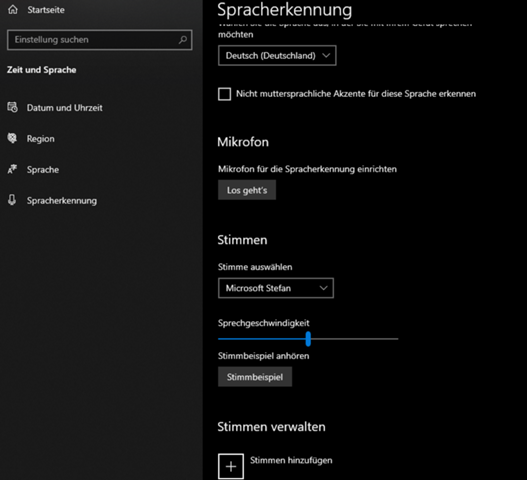Open Datum und Uhrzeit settings page
The image size is (527, 480).
(65, 108)
